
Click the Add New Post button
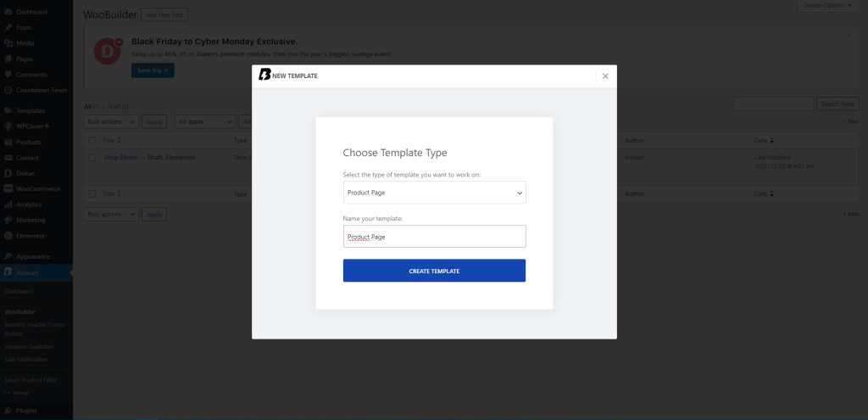pyautogui.click(x=164, y=15)
